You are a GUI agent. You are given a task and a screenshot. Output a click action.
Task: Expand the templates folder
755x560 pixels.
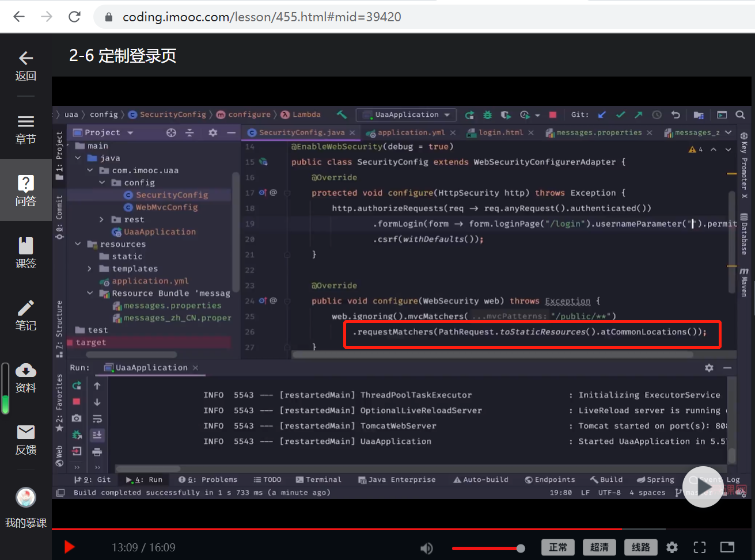90,269
